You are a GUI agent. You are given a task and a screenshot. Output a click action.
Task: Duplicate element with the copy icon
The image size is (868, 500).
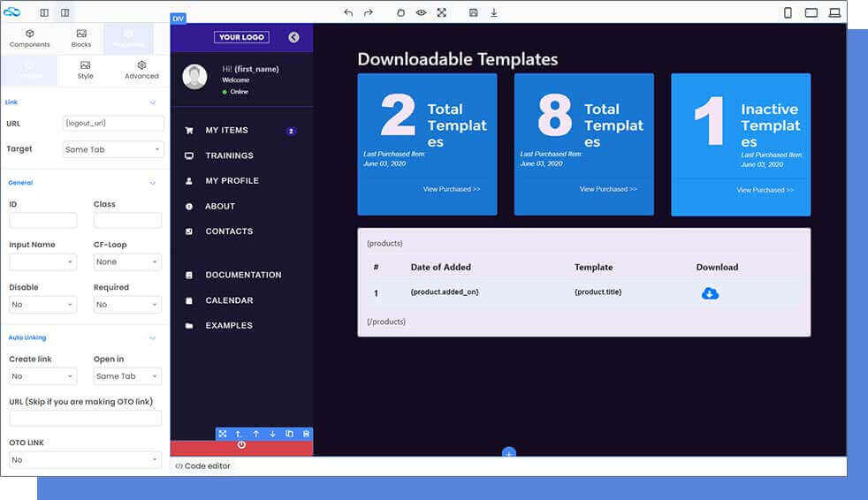(289, 434)
